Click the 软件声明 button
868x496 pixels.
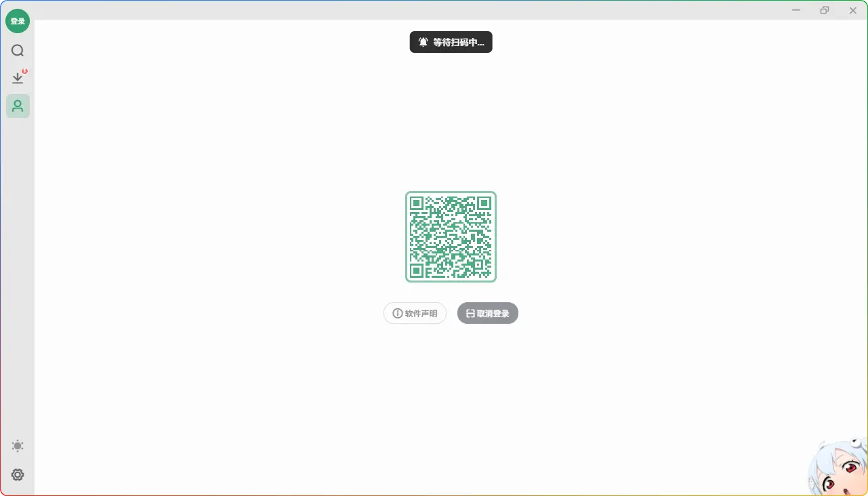415,313
